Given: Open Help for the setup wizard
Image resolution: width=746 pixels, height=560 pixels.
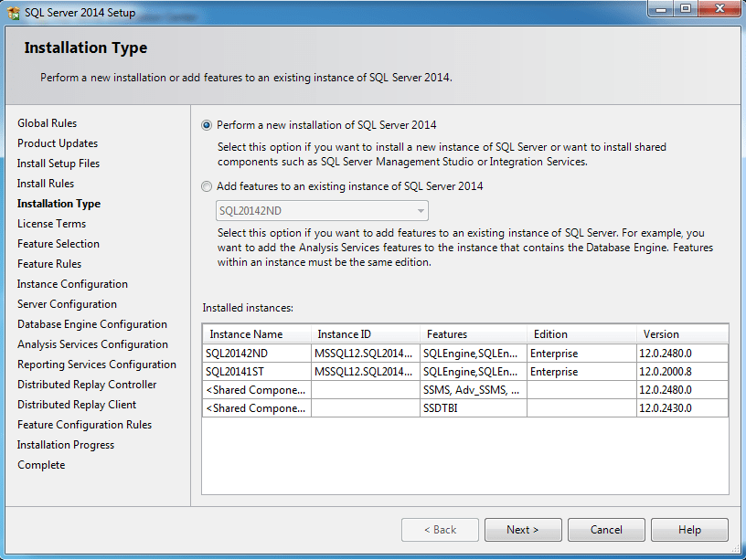Looking at the screenshot, I should 689,530.
